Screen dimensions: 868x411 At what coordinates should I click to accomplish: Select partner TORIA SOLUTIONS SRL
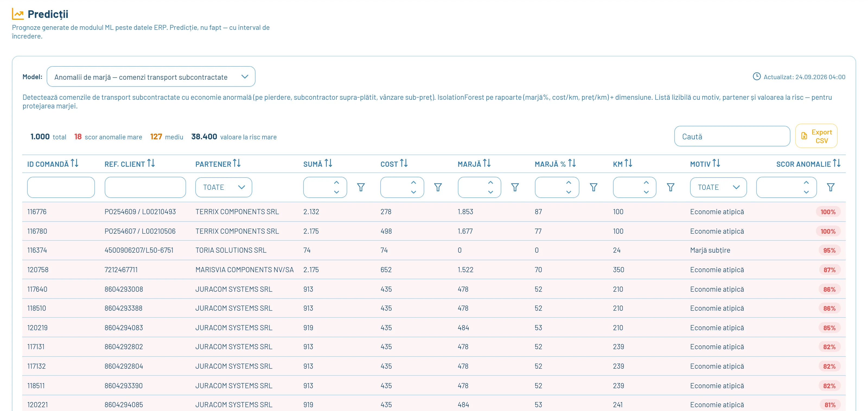(231, 250)
